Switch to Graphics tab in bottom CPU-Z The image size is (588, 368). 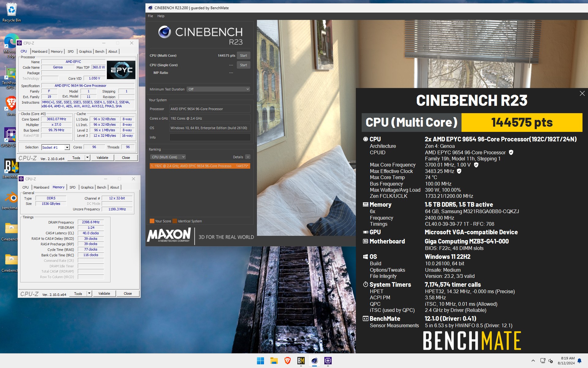(x=87, y=187)
